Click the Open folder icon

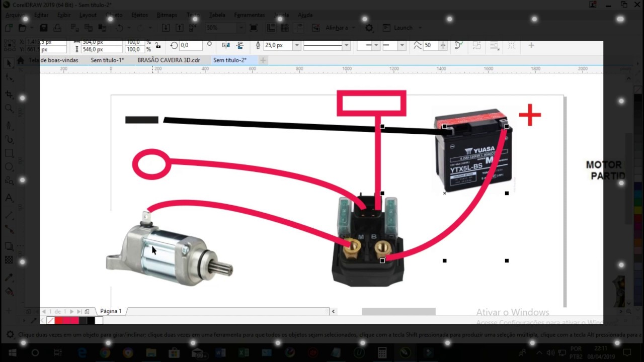tap(22, 28)
